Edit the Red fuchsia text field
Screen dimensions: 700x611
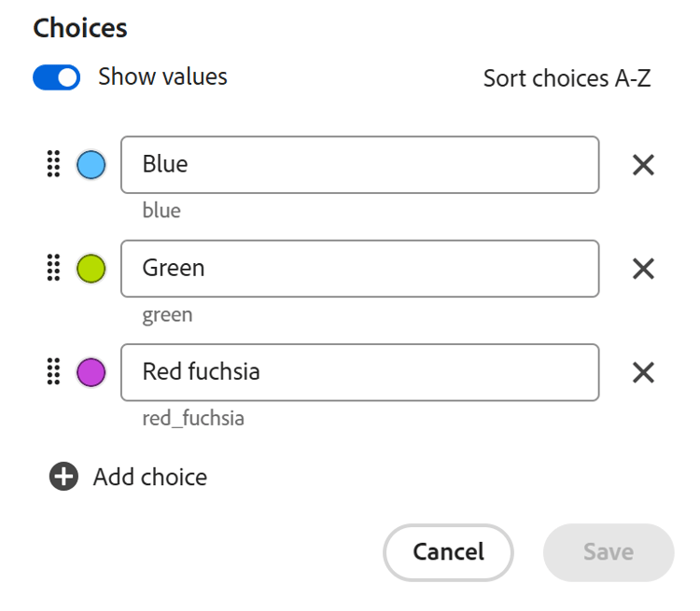tap(359, 372)
